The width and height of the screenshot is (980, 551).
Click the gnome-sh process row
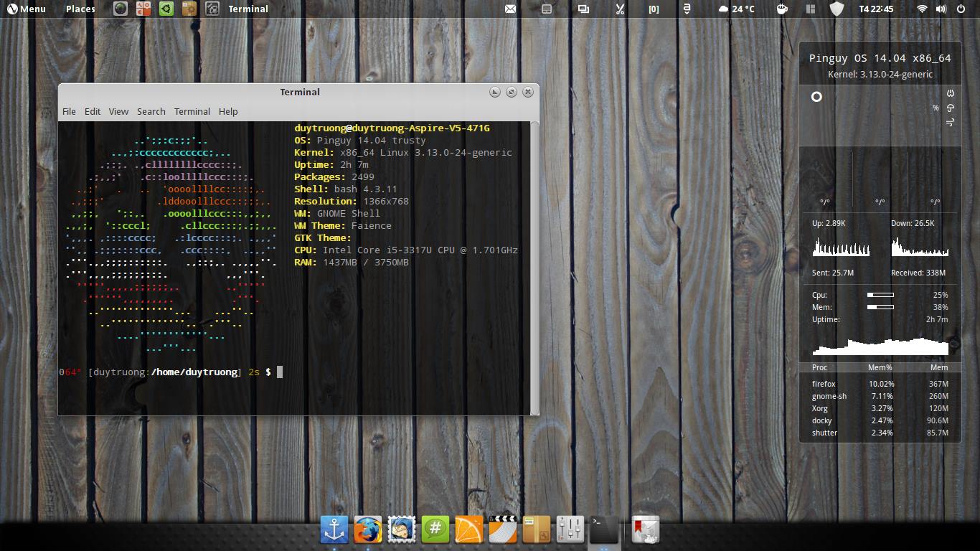880,396
